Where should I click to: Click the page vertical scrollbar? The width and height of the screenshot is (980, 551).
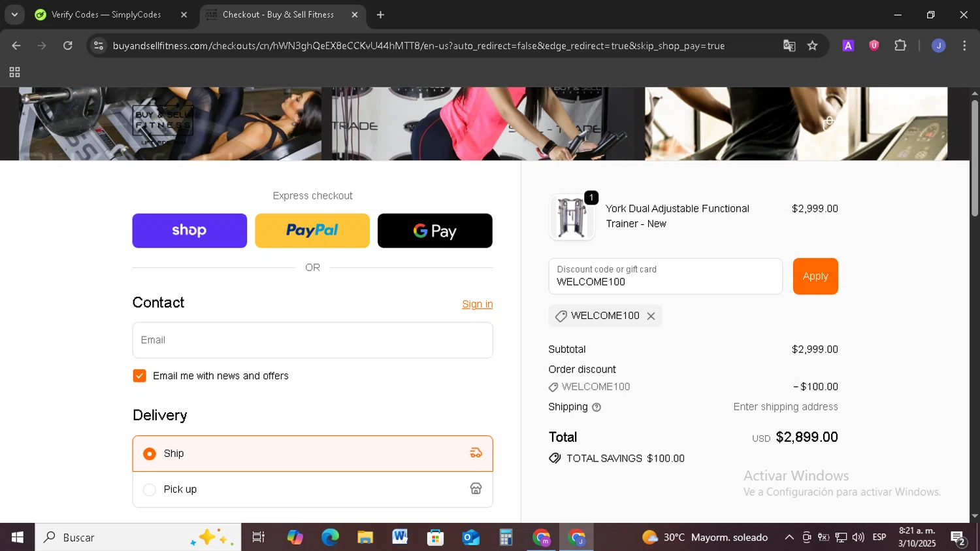click(x=975, y=158)
